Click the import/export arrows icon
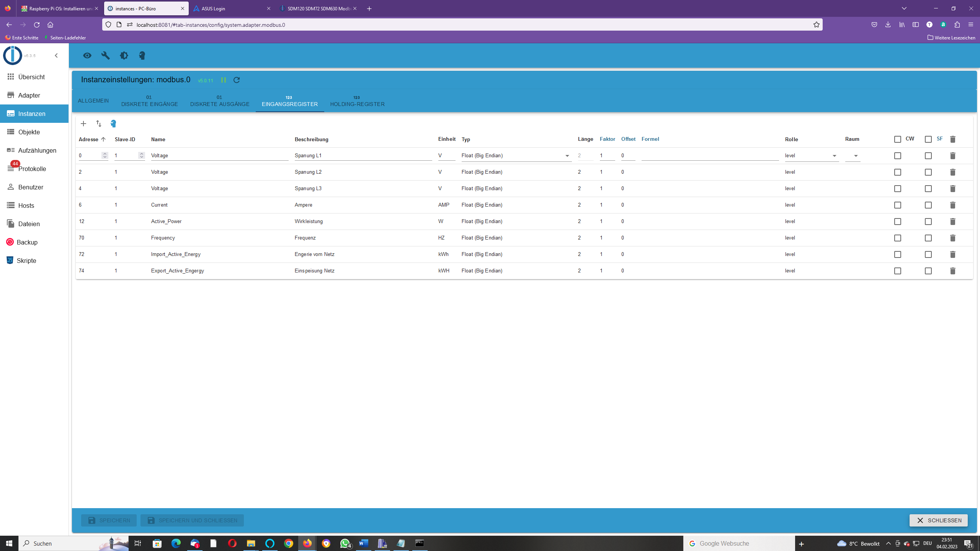 [99, 124]
